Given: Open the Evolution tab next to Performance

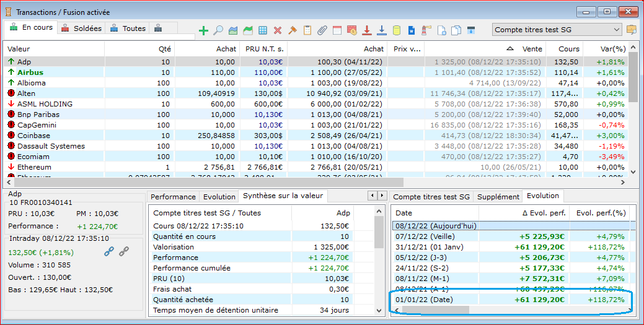Looking at the screenshot, I should click(219, 197).
